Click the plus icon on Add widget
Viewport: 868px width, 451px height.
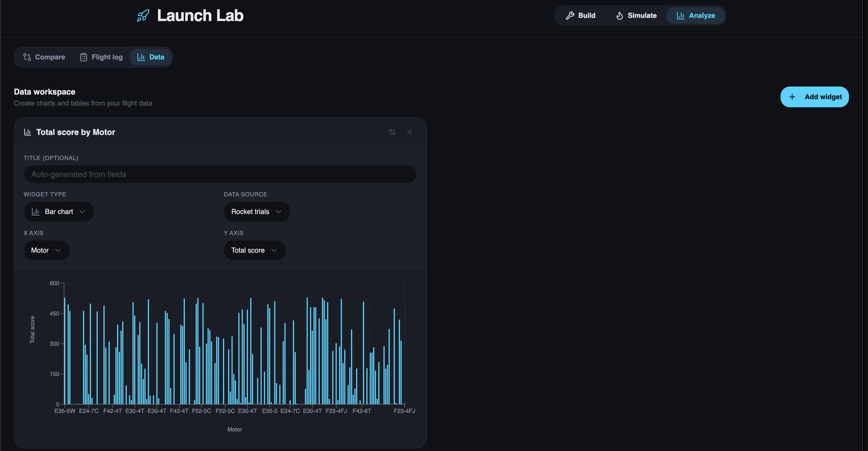tap(792, 97)
